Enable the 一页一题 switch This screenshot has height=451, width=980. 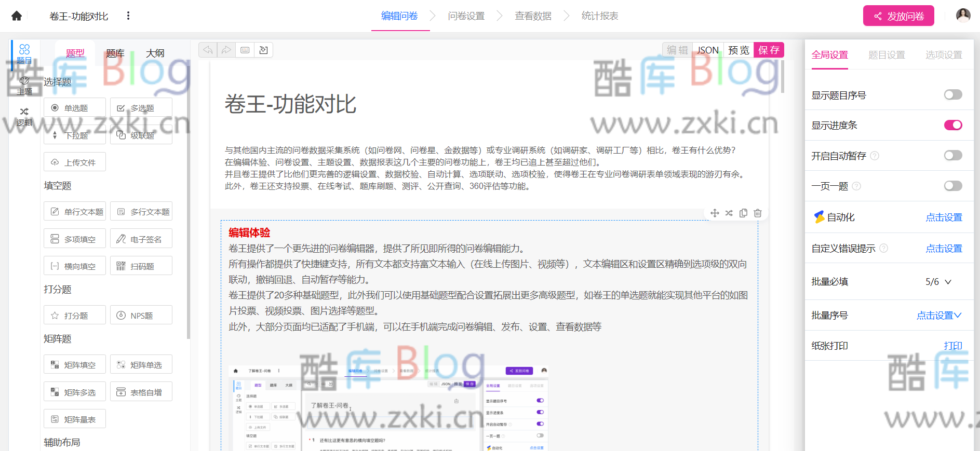953,186
